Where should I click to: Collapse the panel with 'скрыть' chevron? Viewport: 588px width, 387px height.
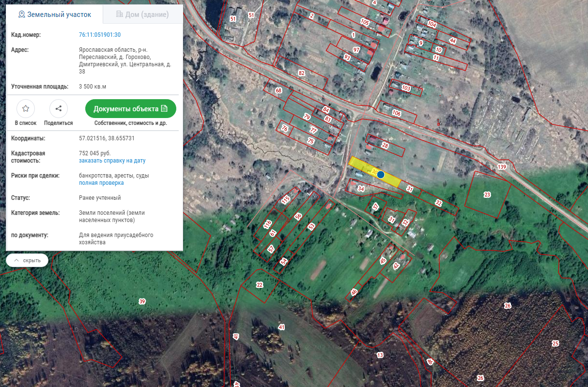coord(16,260)
